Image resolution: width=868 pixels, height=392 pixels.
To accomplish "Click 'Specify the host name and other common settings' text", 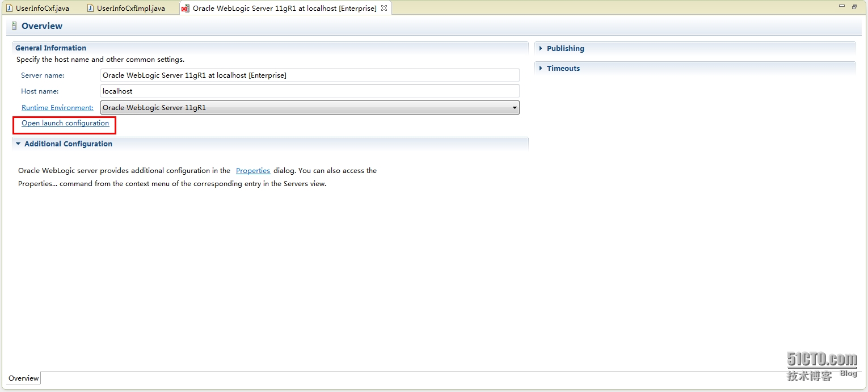I will [100, 59].
